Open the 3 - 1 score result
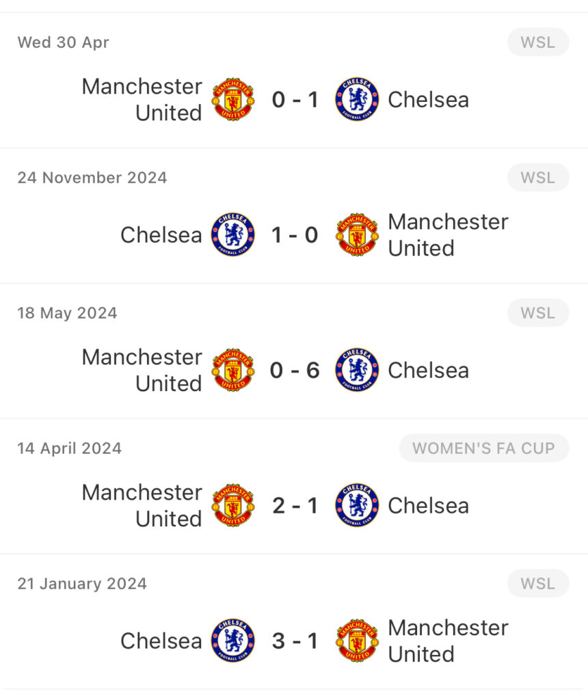Viewport: 588px width, 700px height. [x=295, y=641]
